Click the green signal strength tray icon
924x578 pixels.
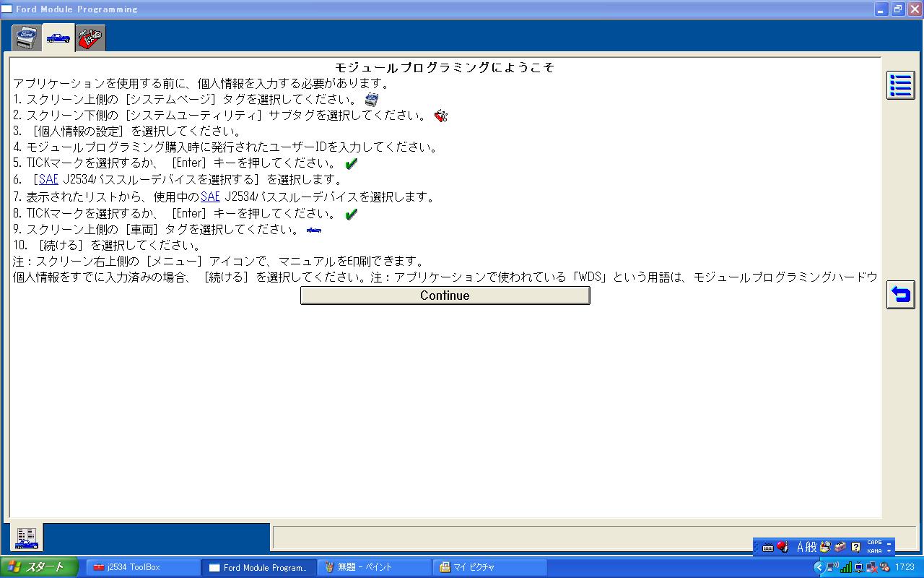click(846, 568)
